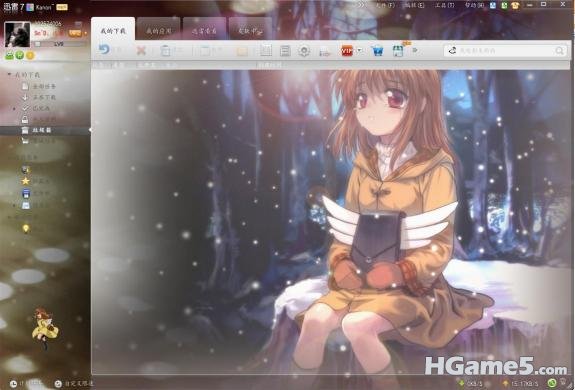Click the green round status bar icon
The height and width of the screenshot is (390, 575).
click(552, 383)
